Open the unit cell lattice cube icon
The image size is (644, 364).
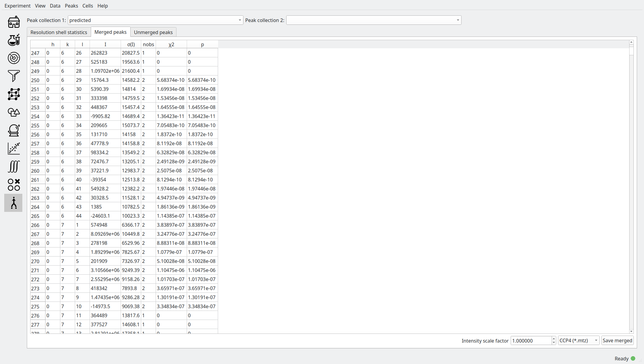click(14, 94)
